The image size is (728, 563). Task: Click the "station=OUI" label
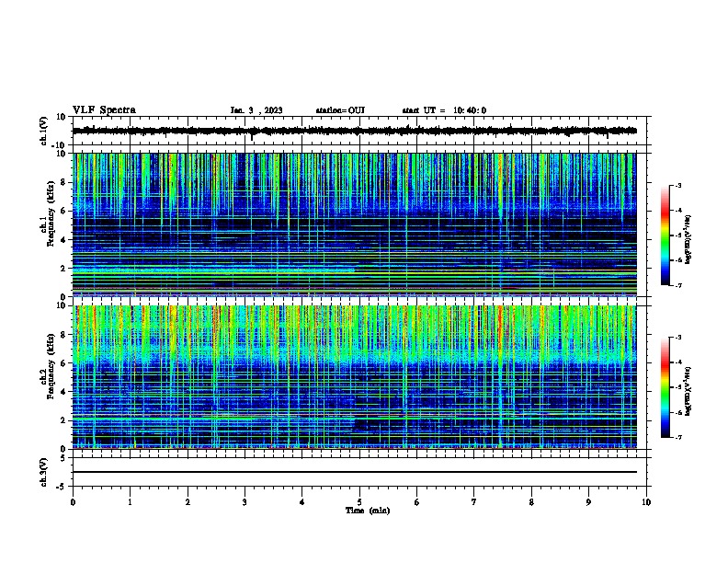(x=340, y=110)
